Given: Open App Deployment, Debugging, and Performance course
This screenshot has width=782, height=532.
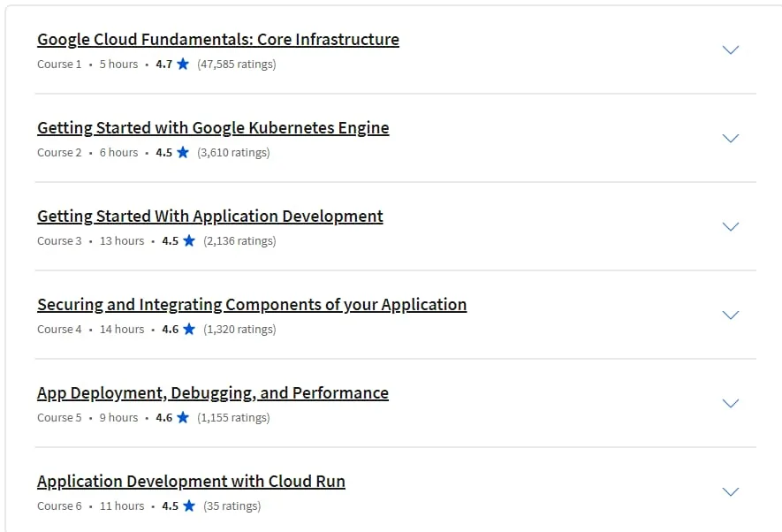Looking at the screenshot, I should click(x=213, y=393).
